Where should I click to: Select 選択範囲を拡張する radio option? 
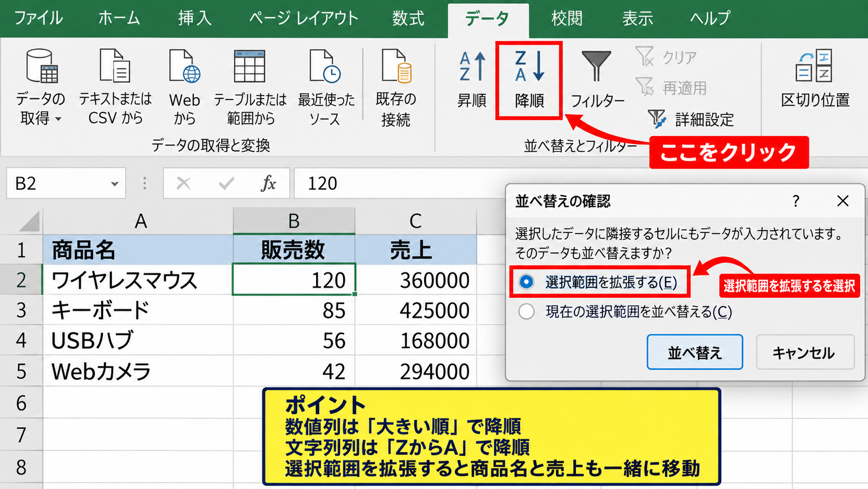tap(526, 282)
